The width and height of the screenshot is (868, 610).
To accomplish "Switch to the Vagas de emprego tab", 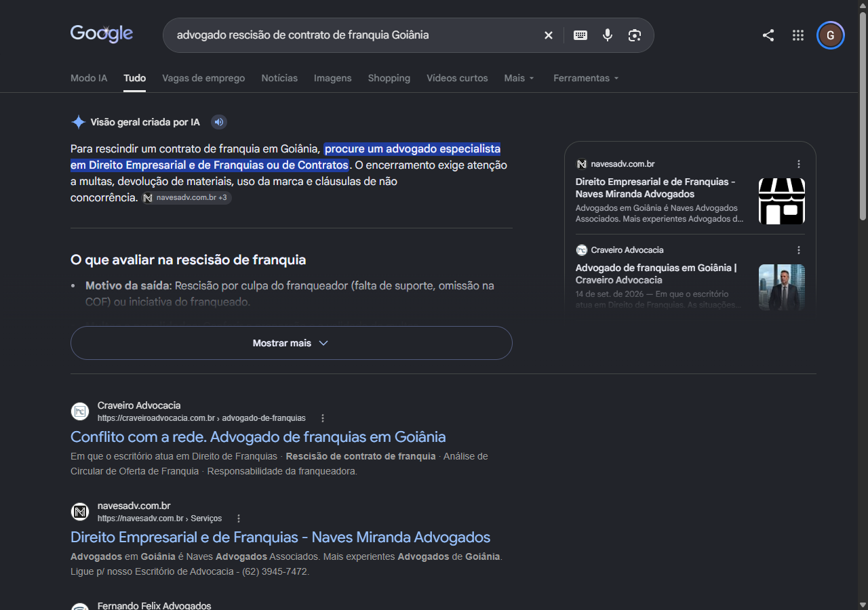I will point(203,78).
